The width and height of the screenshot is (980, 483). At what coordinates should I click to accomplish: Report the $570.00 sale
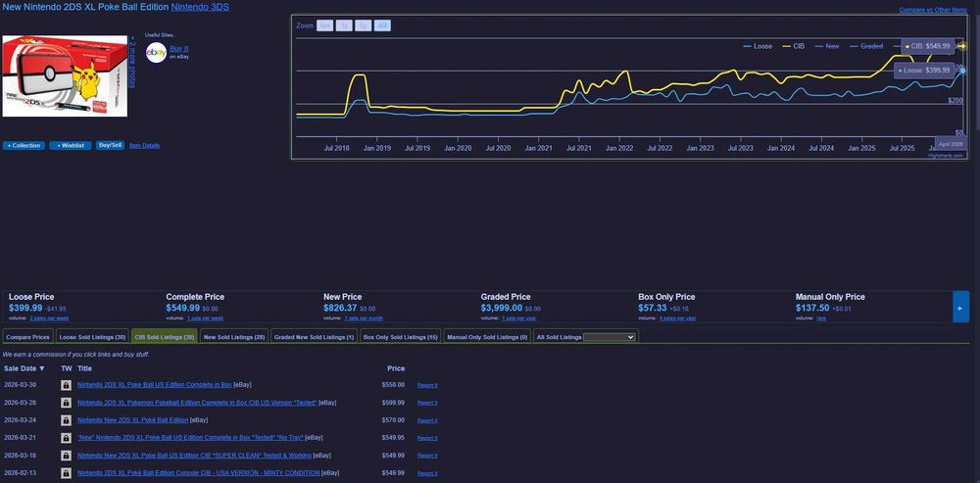pos(427,420)
